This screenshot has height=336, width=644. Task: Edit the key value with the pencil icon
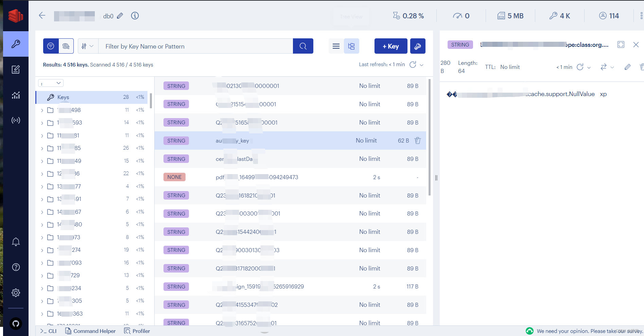[627, 67]
